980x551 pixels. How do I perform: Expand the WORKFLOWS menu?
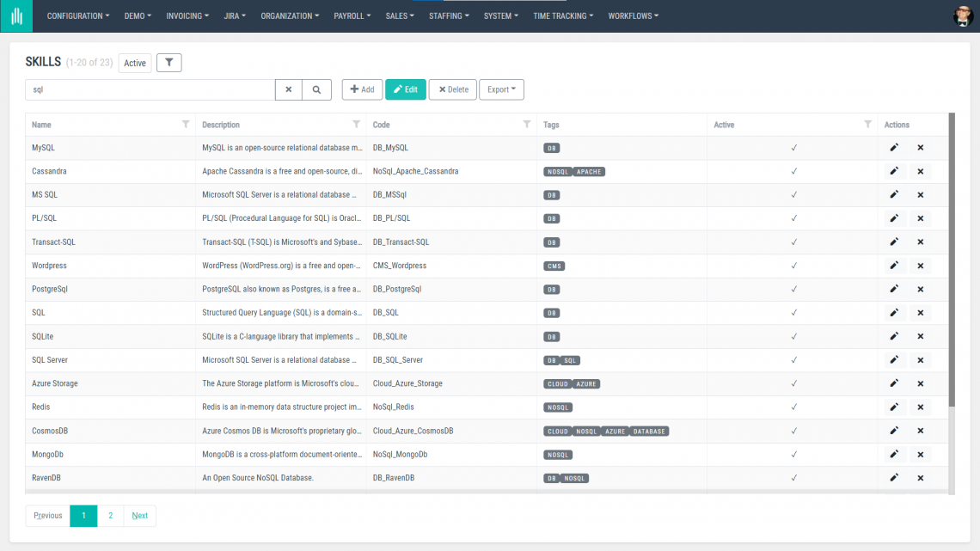point(633,15)
